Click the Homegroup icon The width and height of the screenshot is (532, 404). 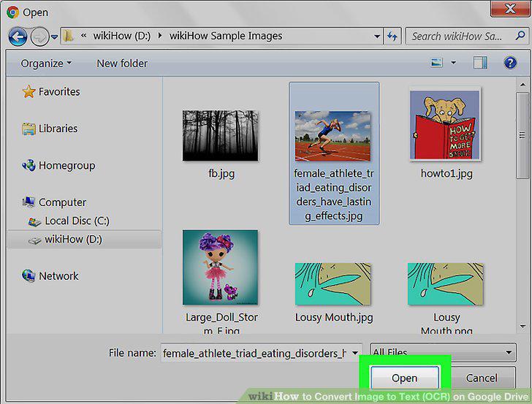(x=28, y=165)
